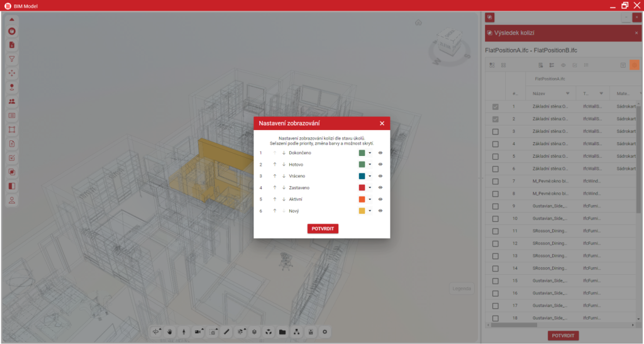The image size is (644, 344).
Task: Check the checkbox for collision row 3
Action: 495,131
